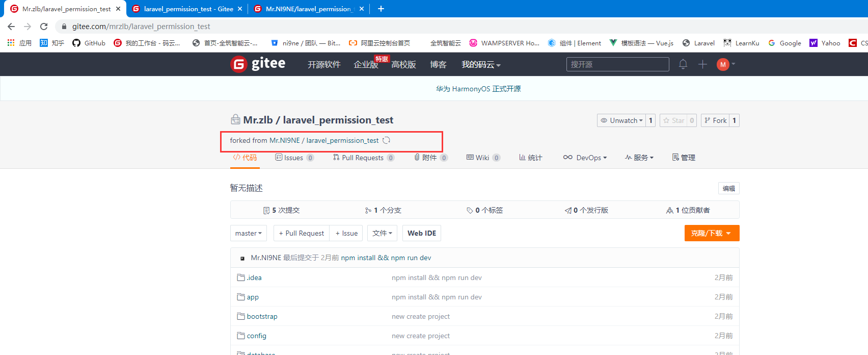
Task: Launch the Web IDE
Action: click(421, 233)
